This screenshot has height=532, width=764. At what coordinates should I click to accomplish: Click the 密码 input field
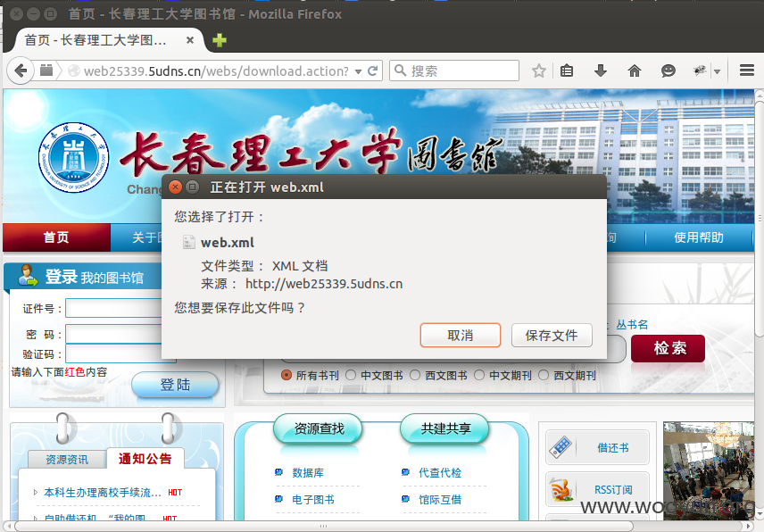(114, 334)
